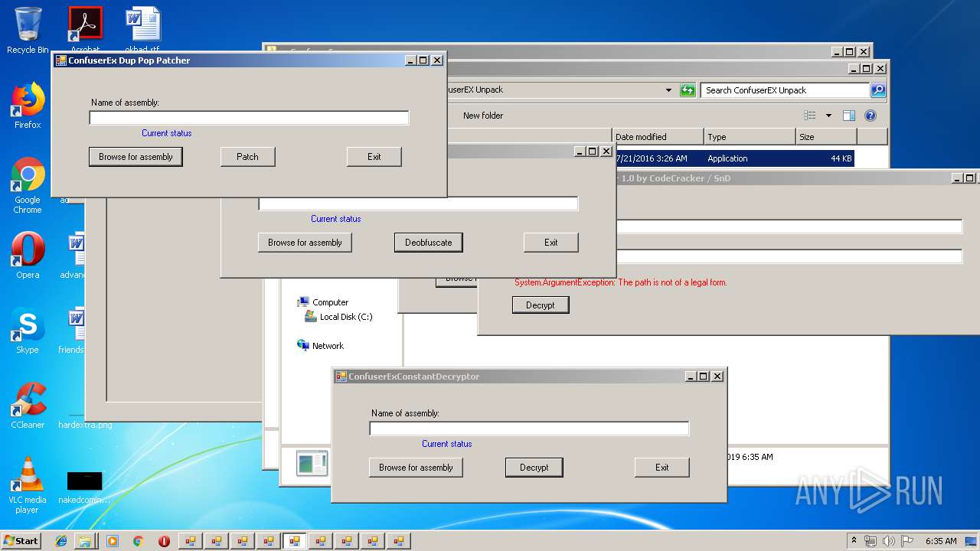Image resolution: width=980 pixels, height=551 pixels.
Task: Click the Search ConfuserEX Unpack box
Action: click(x=786, y=90)
